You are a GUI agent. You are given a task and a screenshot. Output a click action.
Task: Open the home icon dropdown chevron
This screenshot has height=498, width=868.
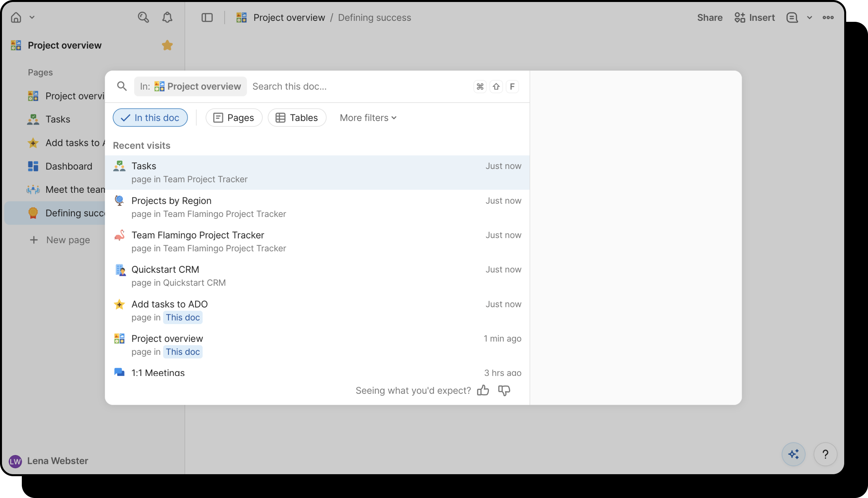(x=32, y=18)
